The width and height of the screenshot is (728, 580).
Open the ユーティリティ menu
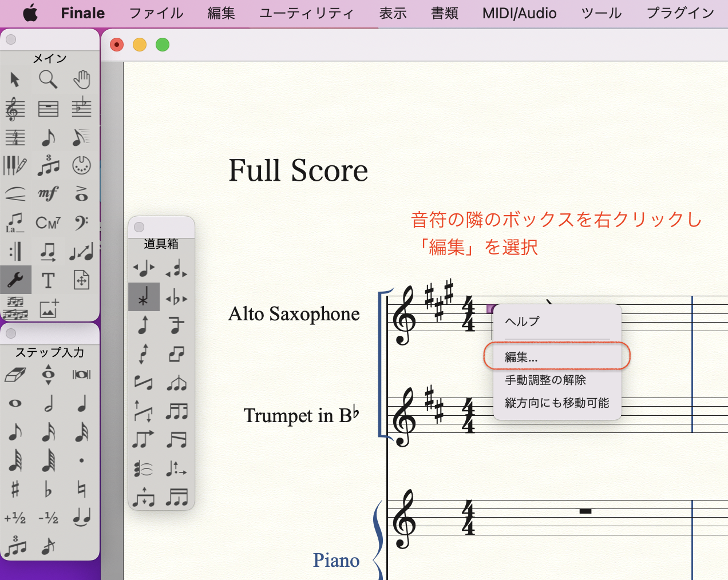coord(306,13)
